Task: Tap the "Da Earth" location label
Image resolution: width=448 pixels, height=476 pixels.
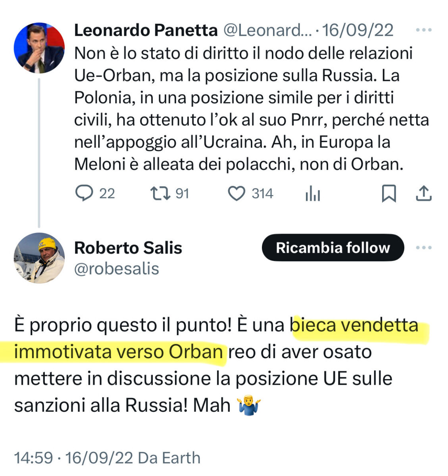Action: click(169, 458)
